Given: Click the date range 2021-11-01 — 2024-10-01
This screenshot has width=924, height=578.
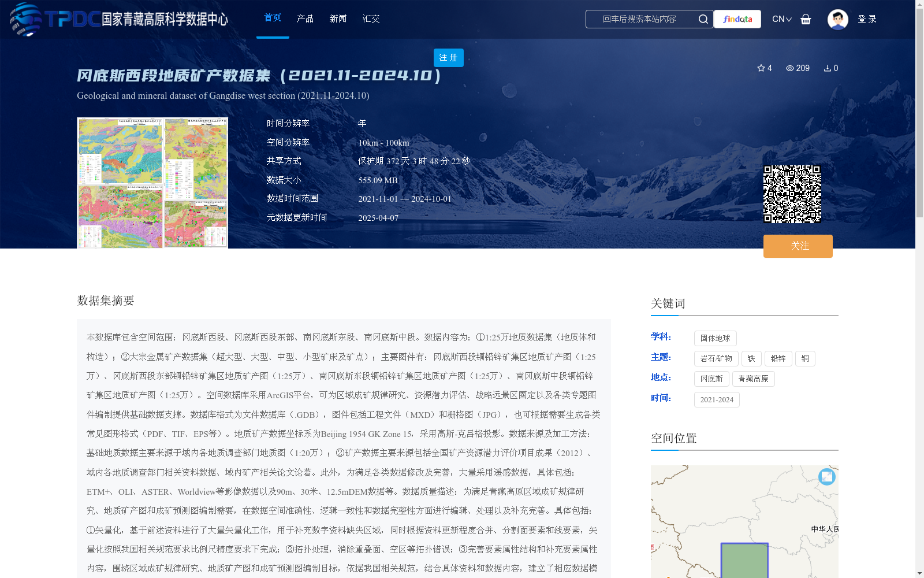Looking at the screenshot, I should pos(405,199).
